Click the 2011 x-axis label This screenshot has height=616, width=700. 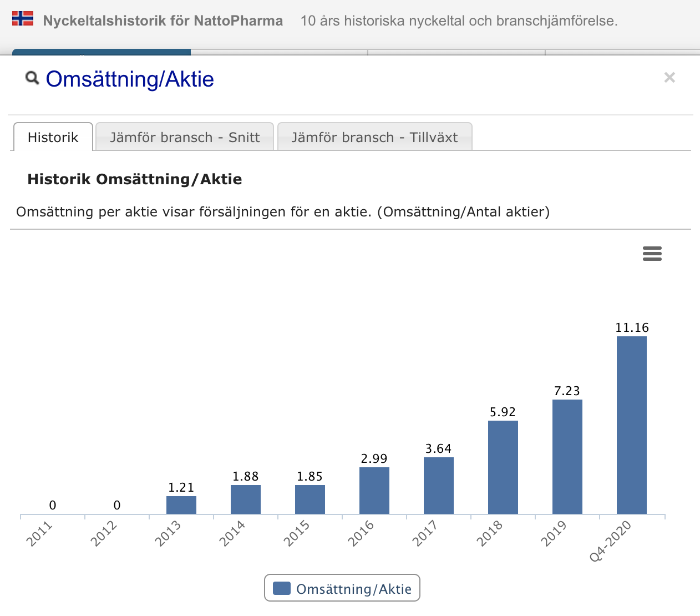pos(39,534)
